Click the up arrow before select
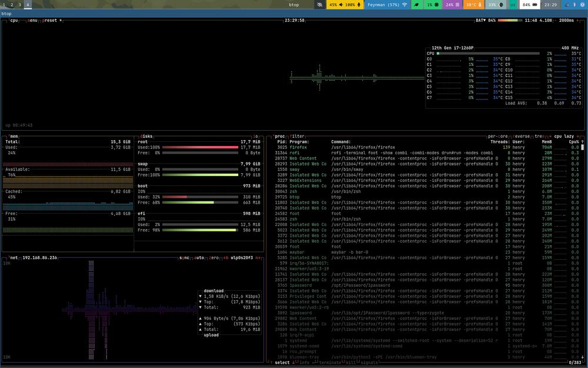 pyautogui.click(x=271, y=362)
